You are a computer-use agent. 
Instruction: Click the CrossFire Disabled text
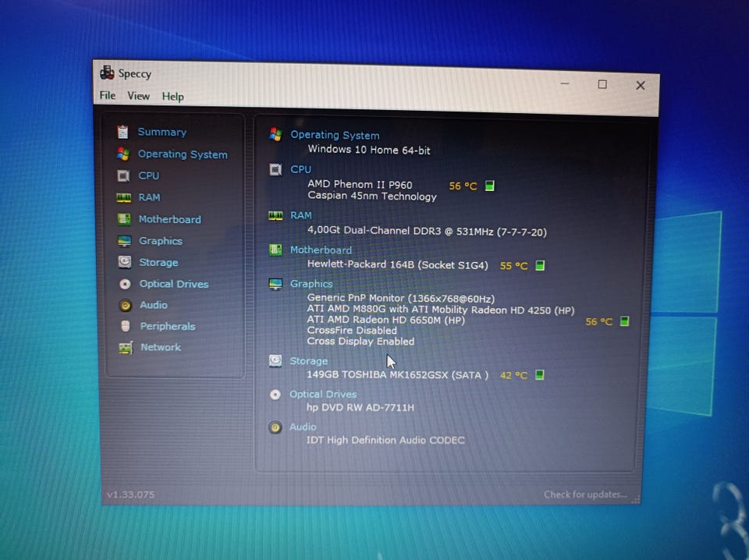pos(352,331)
